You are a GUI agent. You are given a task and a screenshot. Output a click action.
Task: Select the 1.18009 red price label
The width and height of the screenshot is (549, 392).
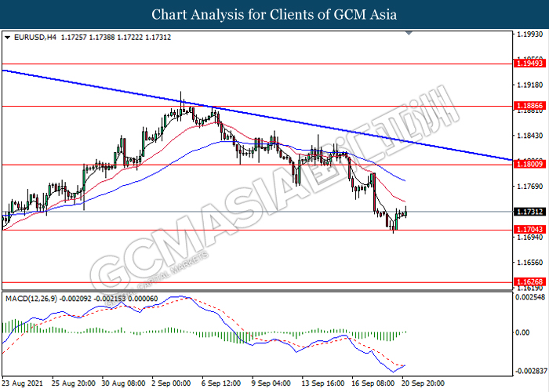coord(529,164)
